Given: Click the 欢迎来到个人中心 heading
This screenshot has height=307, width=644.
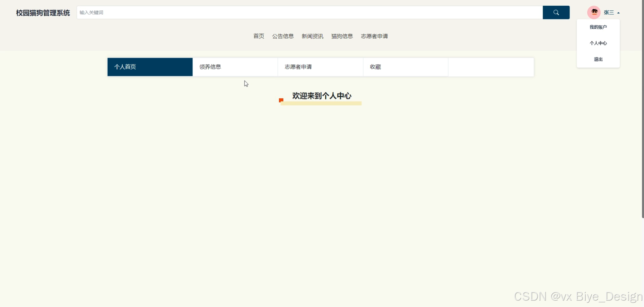Looking at the screenshot, I should (322, 96).
